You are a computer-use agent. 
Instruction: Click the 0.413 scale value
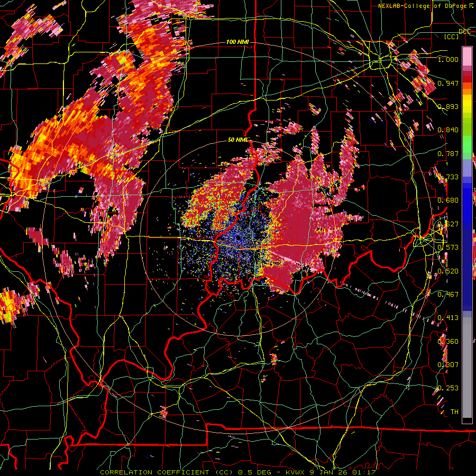click(x=448, y=318)
